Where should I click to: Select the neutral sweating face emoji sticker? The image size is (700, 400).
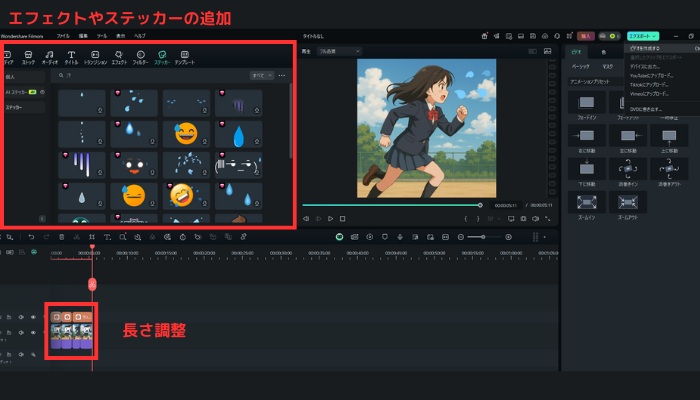[x=134, y=196]
